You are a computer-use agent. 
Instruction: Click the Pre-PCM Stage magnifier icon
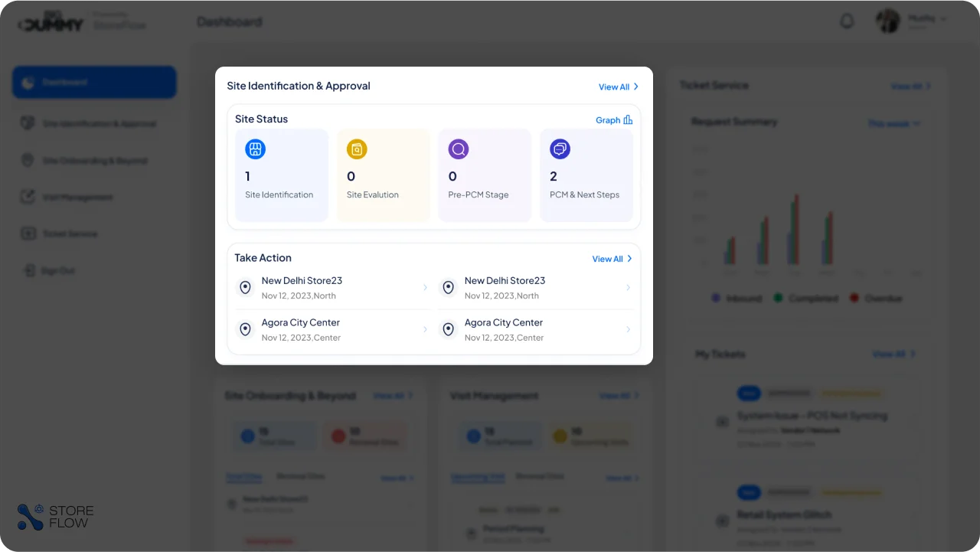click(459, 149)
